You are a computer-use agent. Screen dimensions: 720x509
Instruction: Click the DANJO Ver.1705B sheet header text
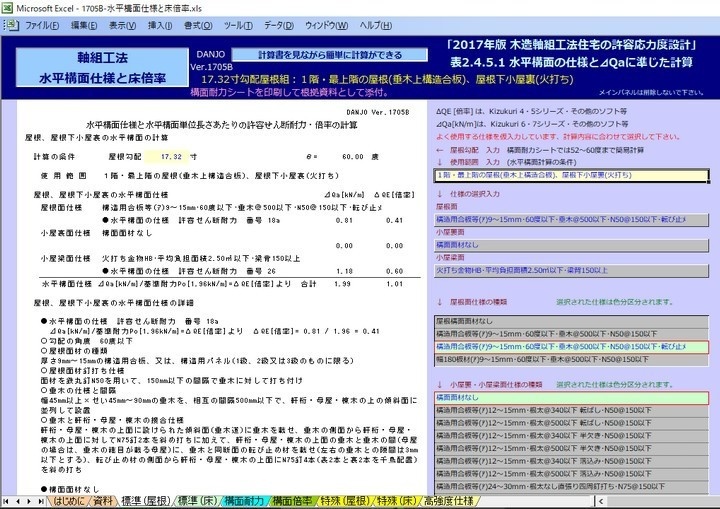(x=377, y=112)
